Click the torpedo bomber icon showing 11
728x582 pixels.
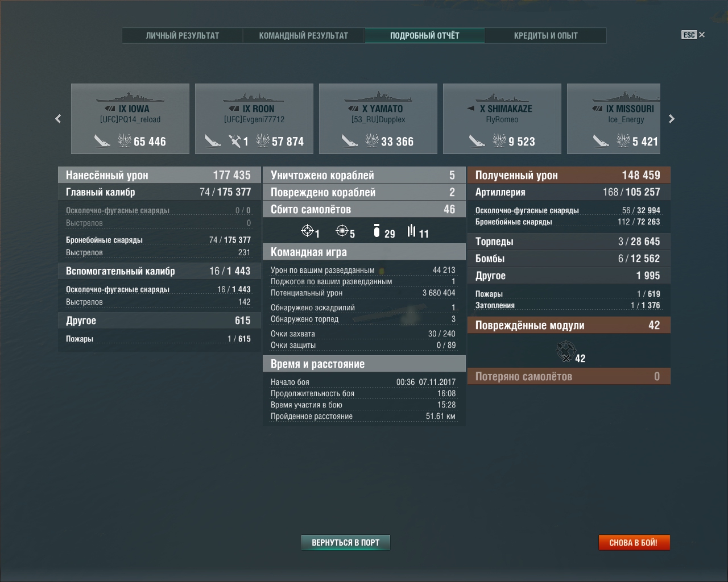point(411,231)
